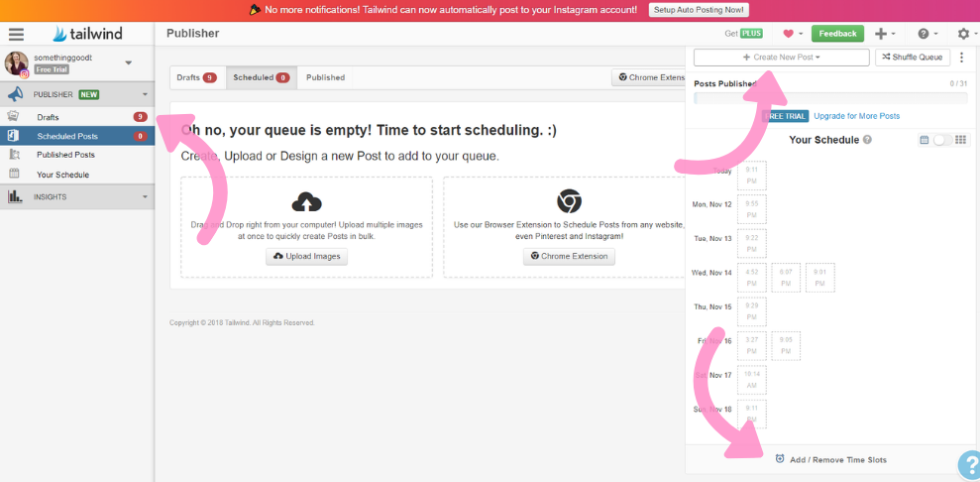Click the cloud upload icon
980x482 pixels.
[306, 202]
